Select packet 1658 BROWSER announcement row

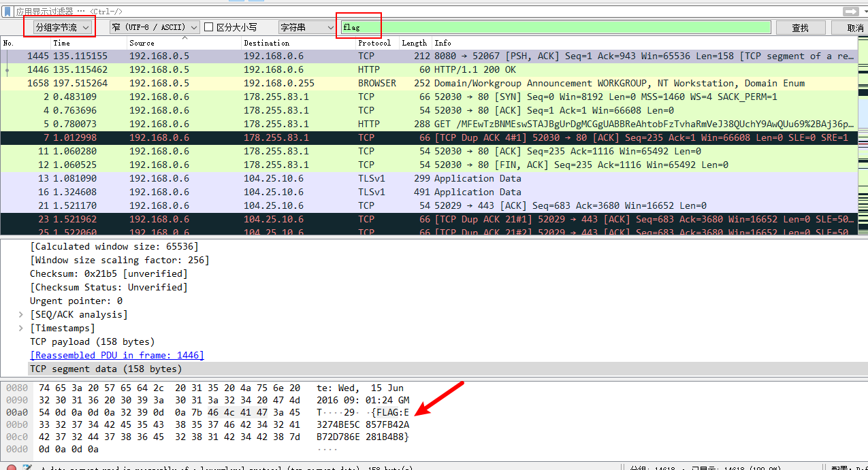[428, 83]
